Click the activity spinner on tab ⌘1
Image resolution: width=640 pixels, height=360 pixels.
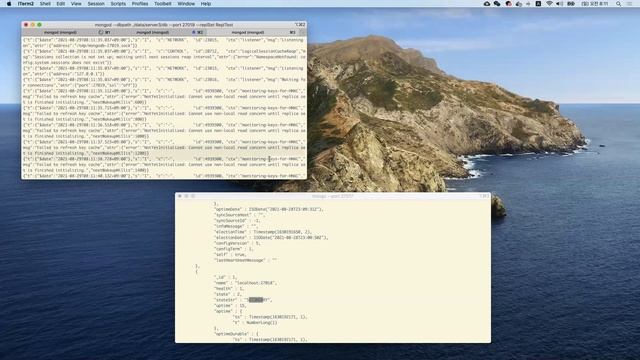coord(101,32)
